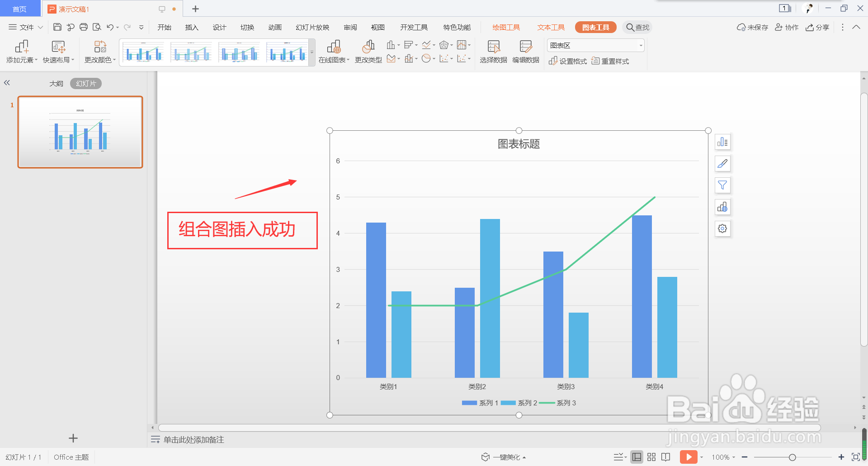Image resolution: width=868 pixels, height=466 pixels.
Task: Open the 插入 ribbon tab
Action: 191,27
